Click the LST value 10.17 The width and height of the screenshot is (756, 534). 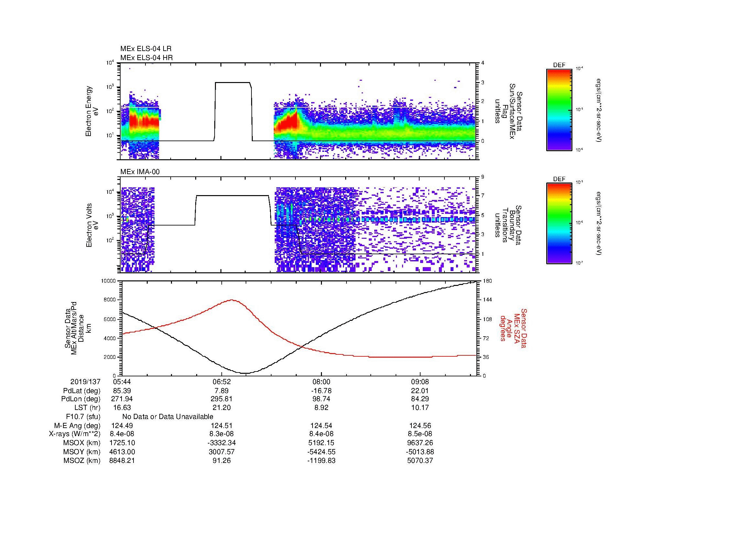[x=420, y=408]
